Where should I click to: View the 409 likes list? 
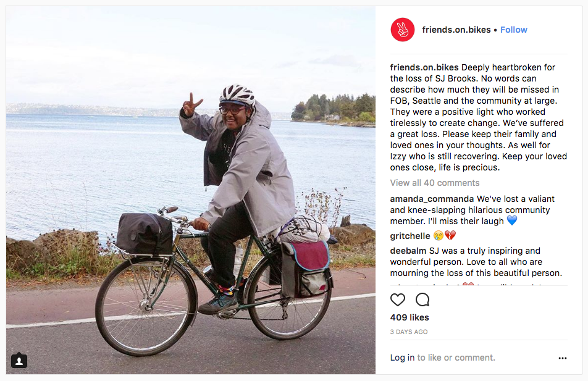409,317
